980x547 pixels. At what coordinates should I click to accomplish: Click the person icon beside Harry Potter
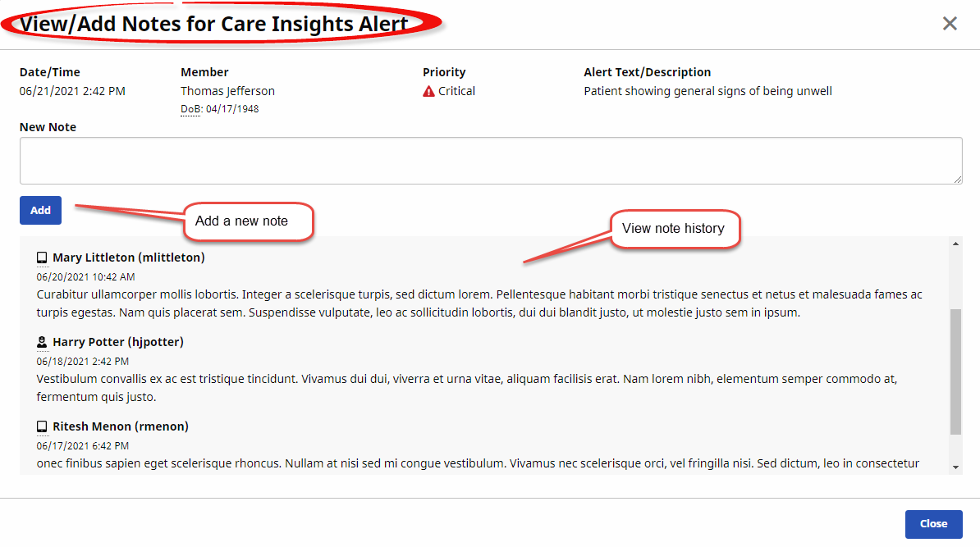(x=42, y=342)
